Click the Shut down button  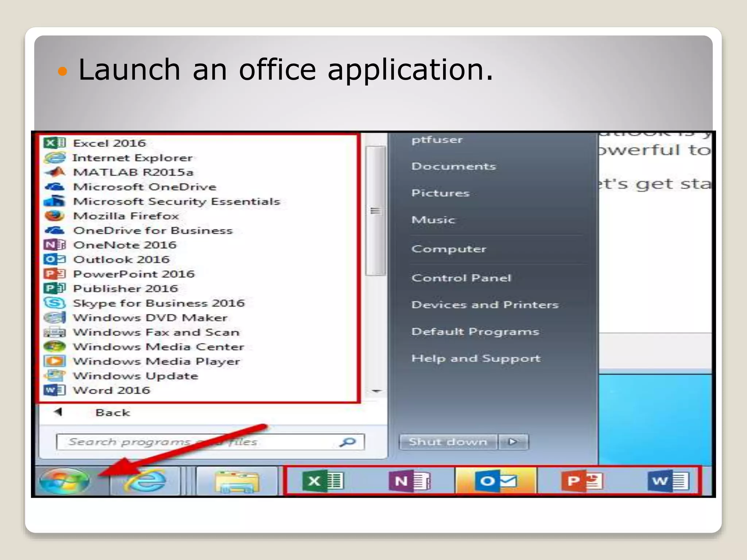coord(448,442)
